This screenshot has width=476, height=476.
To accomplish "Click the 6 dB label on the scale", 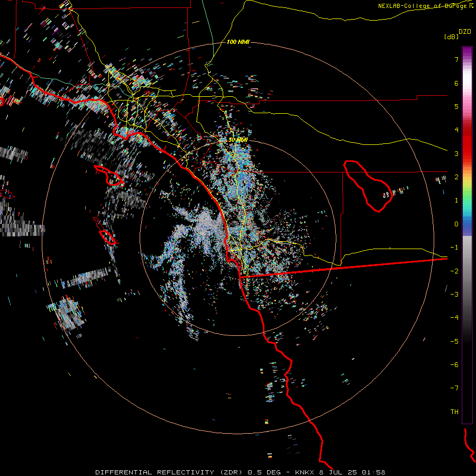I will (x=456, y=83).
